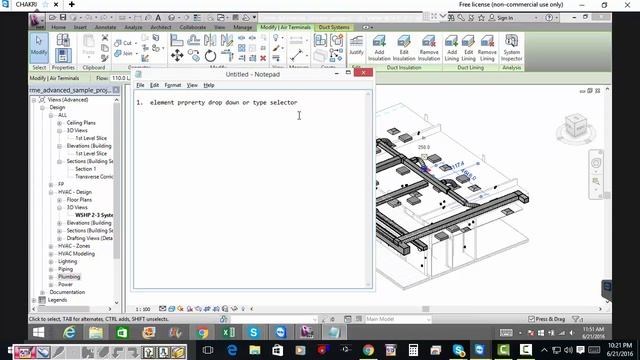The width and height of the screenshot is (640, 360).
Task: Select the Section 1 view
Action: [x=86, y=169]
